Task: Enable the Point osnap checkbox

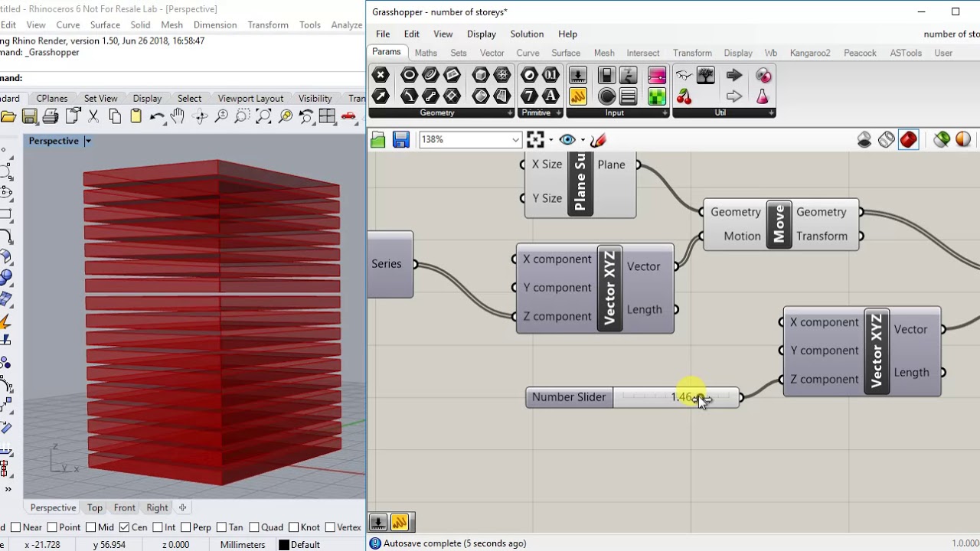Action: coord(52,527)
